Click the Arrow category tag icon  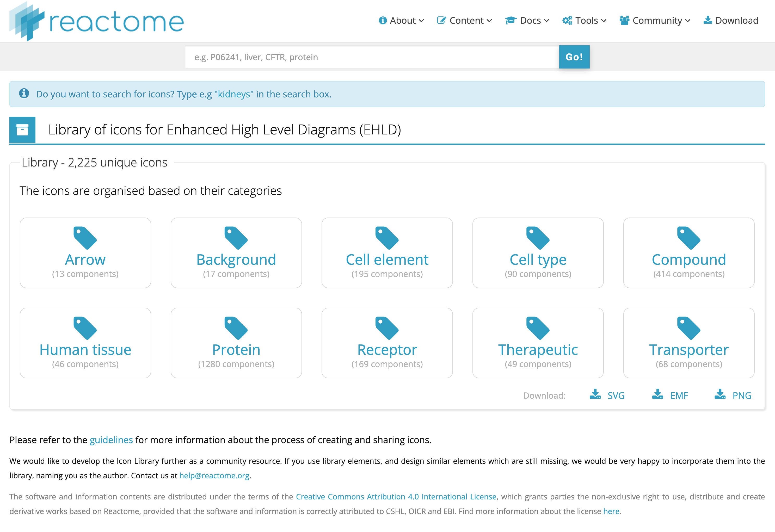85,238
